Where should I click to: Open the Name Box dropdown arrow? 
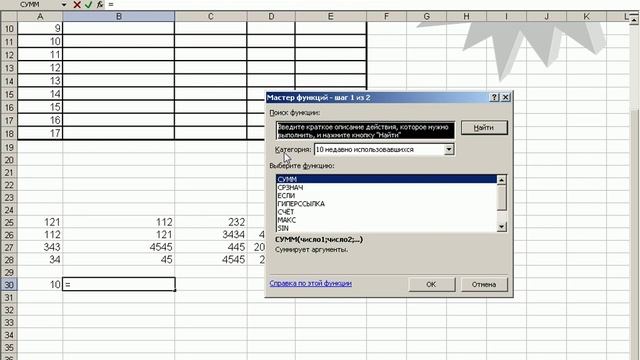pyautogui.click(x=64, y=4)
